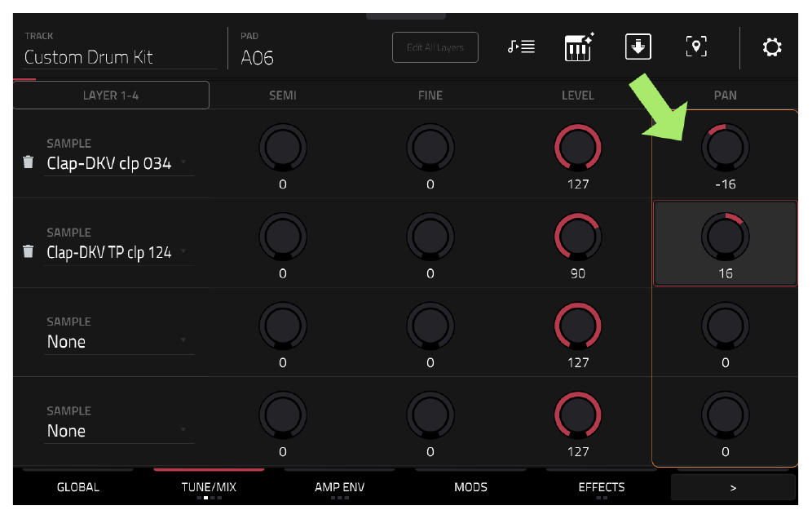Select the fourth layer's Semi knob

283,415
